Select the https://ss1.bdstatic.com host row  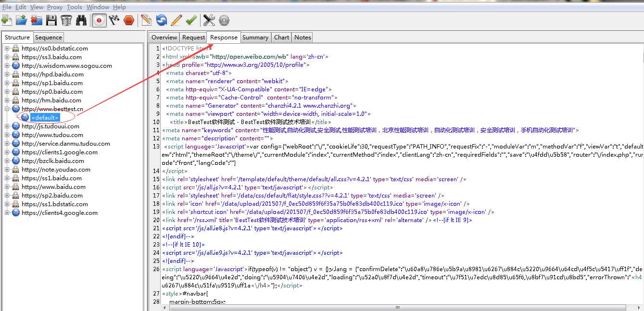click(55, 204)
